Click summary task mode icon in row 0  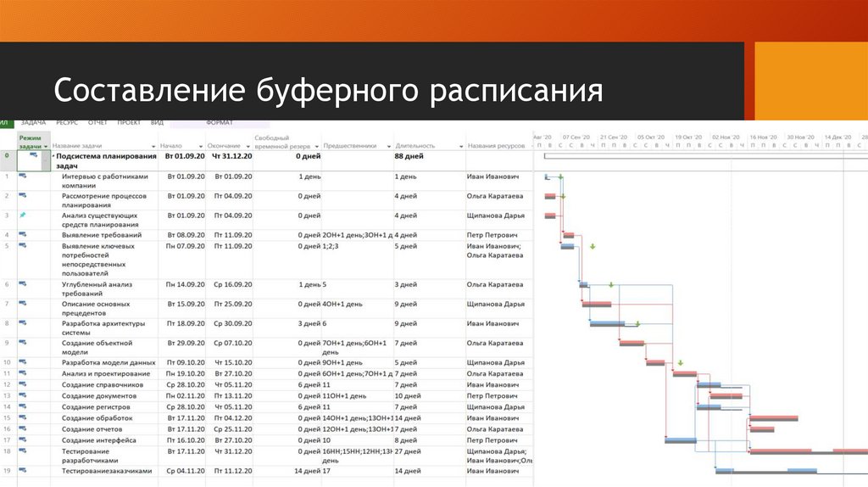(x=34, y=155)
